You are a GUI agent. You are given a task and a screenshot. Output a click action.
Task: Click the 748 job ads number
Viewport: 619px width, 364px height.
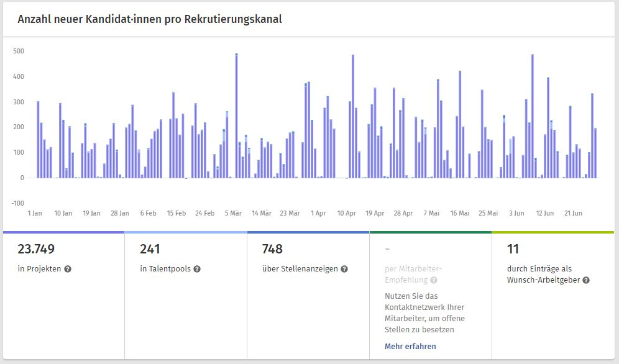pyautogui.click(x=272, y=249)
